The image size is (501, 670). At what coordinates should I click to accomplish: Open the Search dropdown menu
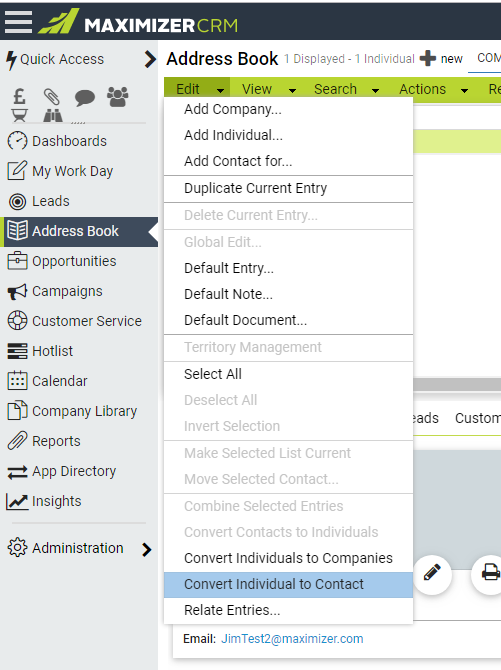[346, 89]
